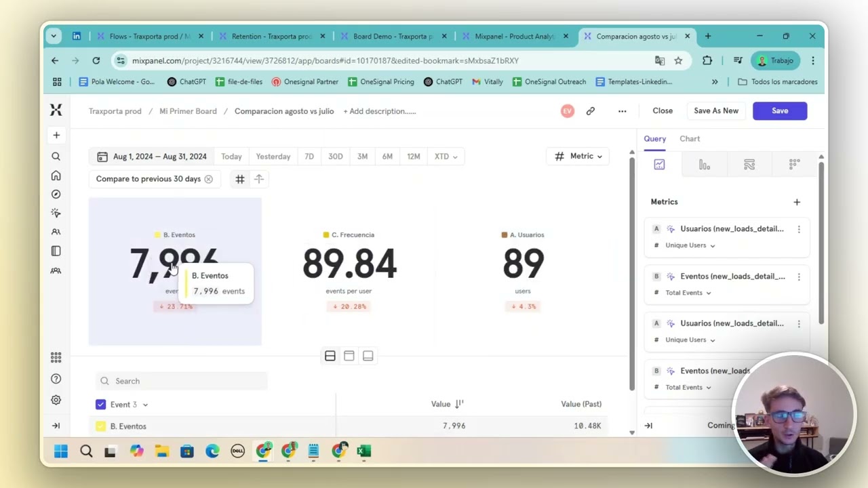
Task: Select the 30D date preset
Action: pos(336,157)
